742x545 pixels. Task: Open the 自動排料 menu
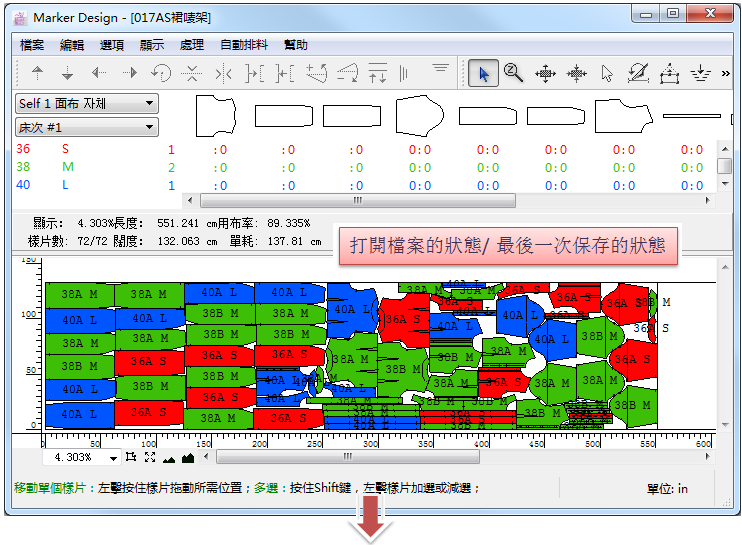pyautogui.click(x=244, y=45)
